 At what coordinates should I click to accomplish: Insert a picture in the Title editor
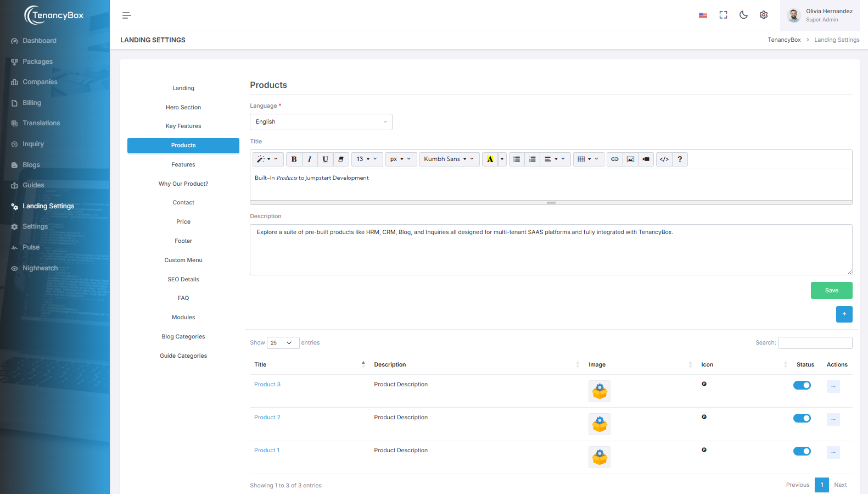click(630, 159)
